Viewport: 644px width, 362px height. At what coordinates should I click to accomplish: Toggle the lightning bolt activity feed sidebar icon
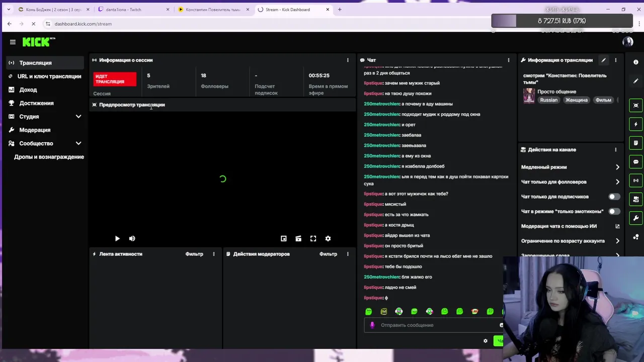coord(636,124)
